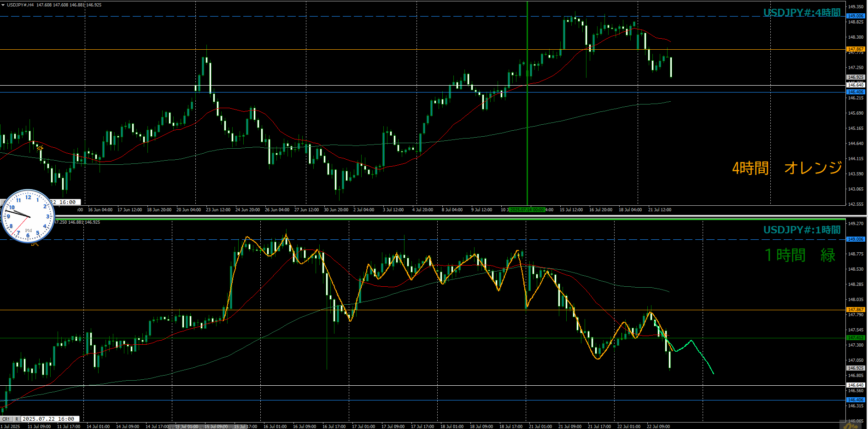Click the analog clock widget
The height and width of the screenshot is (429, 868).
28,216
